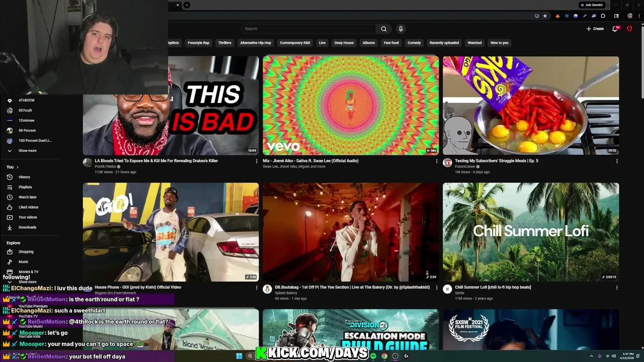644x362 pixels.
Task: Open the 007craft subscription channel
Action: point(25,111)
